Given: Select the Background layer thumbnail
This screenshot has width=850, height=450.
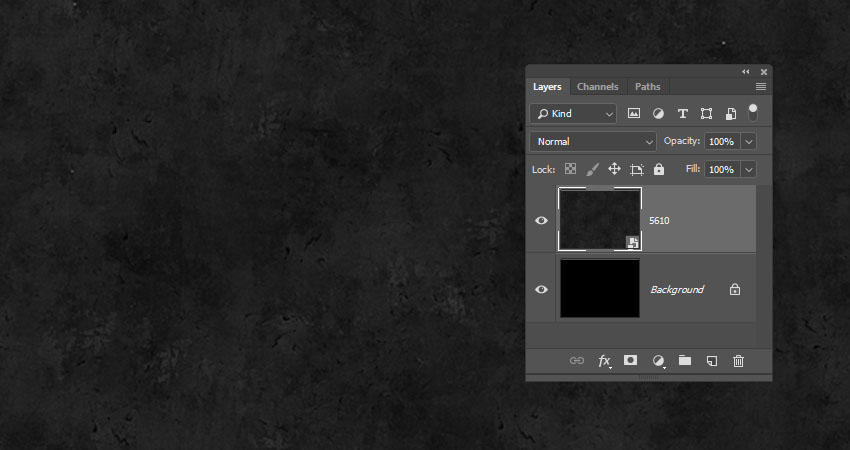Looking at the screenshot, I should [599, 289].
